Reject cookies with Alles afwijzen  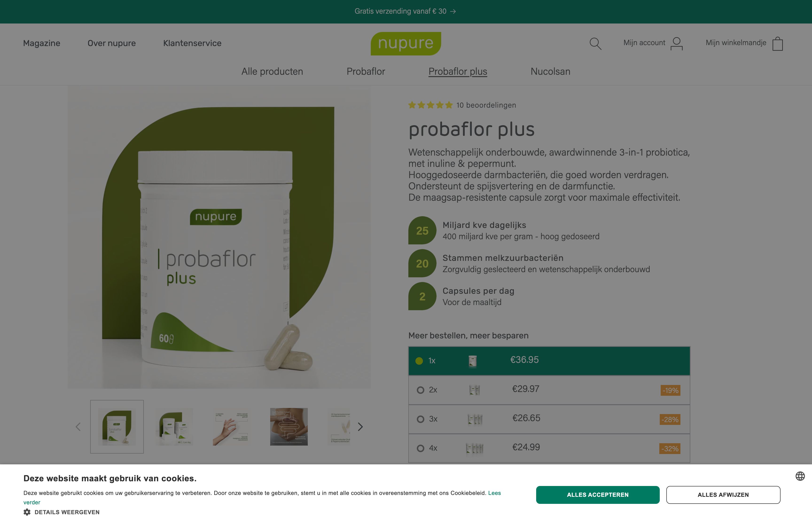pyautogui.click(x=723, y=495)
